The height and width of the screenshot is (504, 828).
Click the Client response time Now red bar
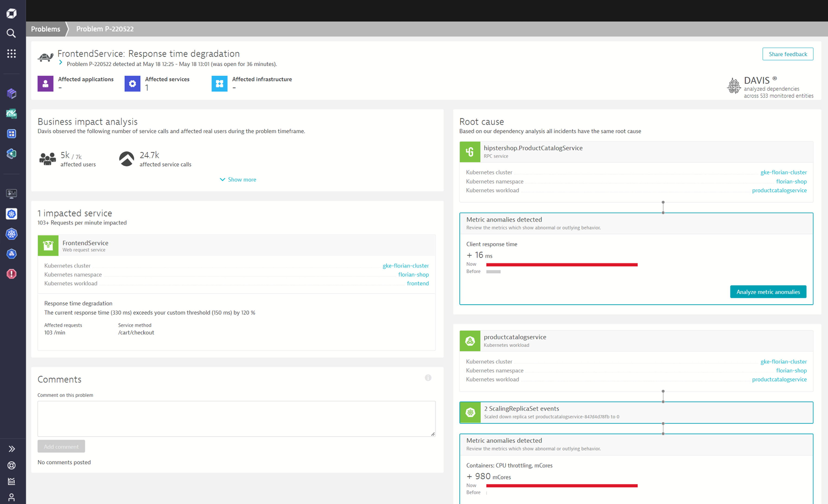pyautogui.click(x=561, y=265)
